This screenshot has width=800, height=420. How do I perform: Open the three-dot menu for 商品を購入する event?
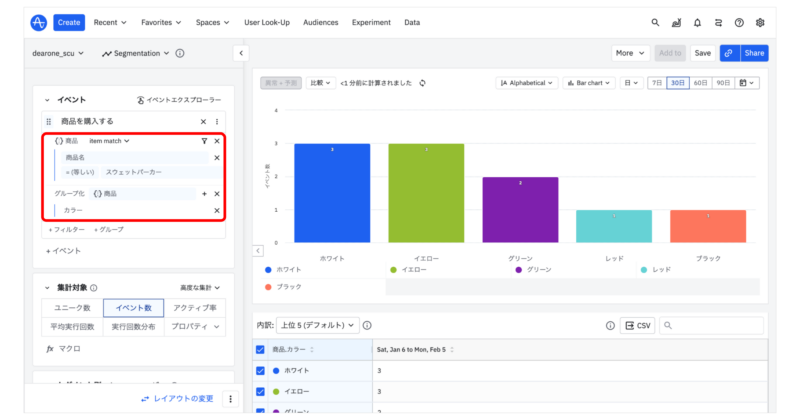[217, 121]
